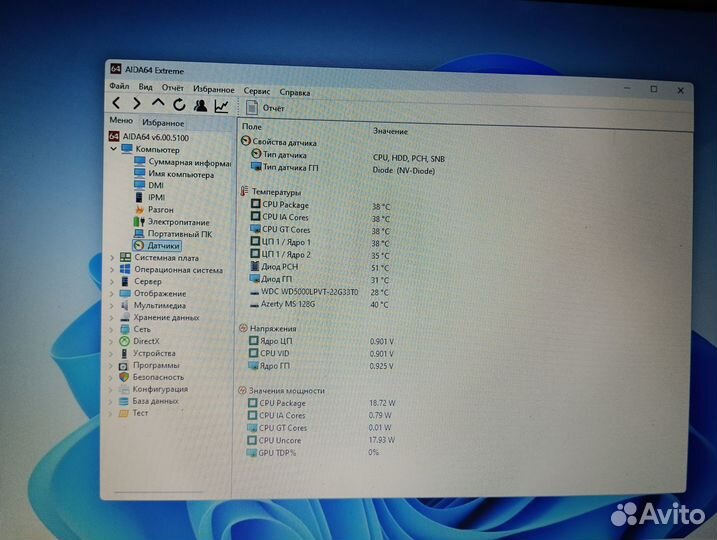Click the horizontal scrollbar under the tree
The height and width of the screenshot is (540, 717).
tap(158, 492)
